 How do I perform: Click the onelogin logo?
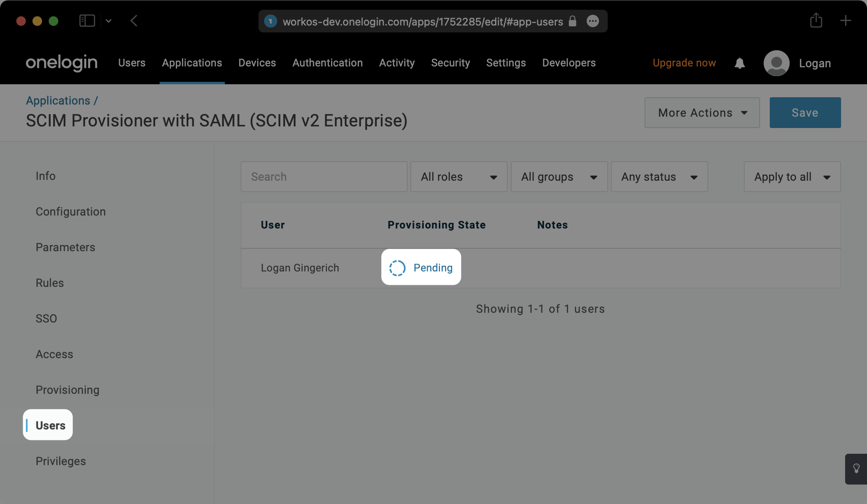[x=61, y=62]
